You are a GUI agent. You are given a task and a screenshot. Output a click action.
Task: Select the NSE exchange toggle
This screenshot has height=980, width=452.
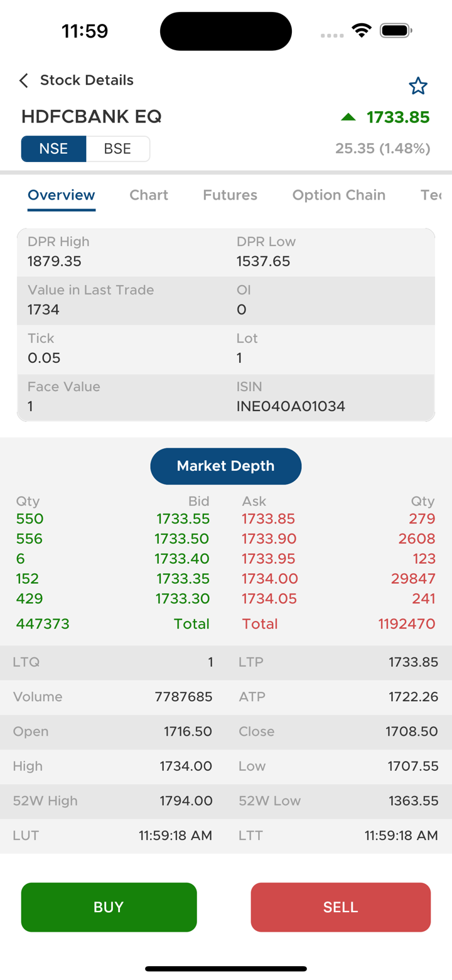(53, 149)
